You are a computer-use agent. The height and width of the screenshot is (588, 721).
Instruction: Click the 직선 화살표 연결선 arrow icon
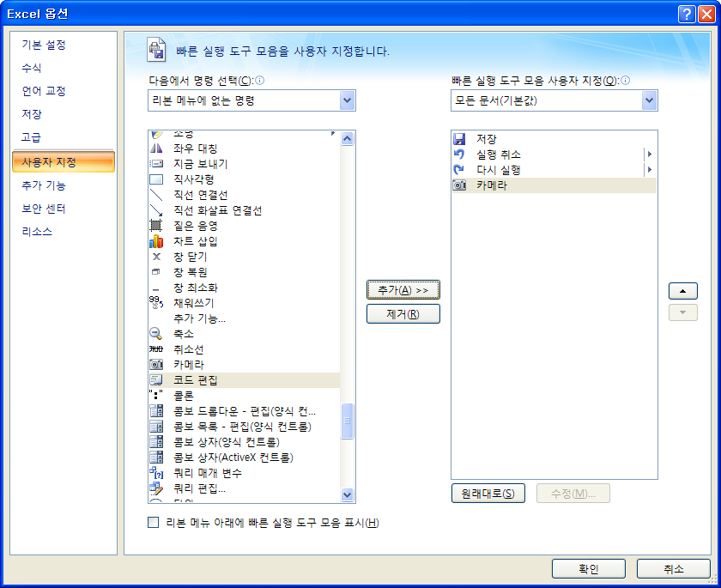point(156,210)
